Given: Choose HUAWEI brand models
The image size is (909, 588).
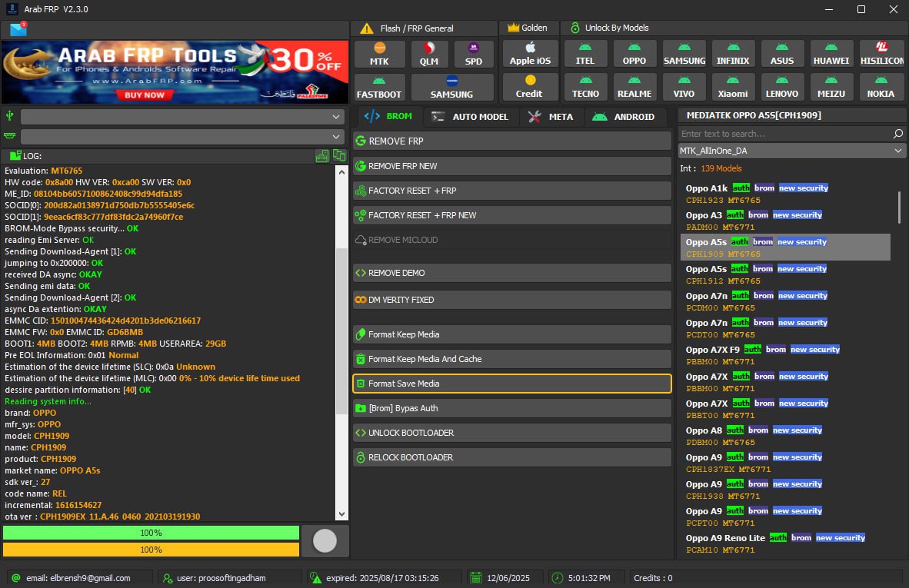Looking at the screenshot, I should click(831, 53).
